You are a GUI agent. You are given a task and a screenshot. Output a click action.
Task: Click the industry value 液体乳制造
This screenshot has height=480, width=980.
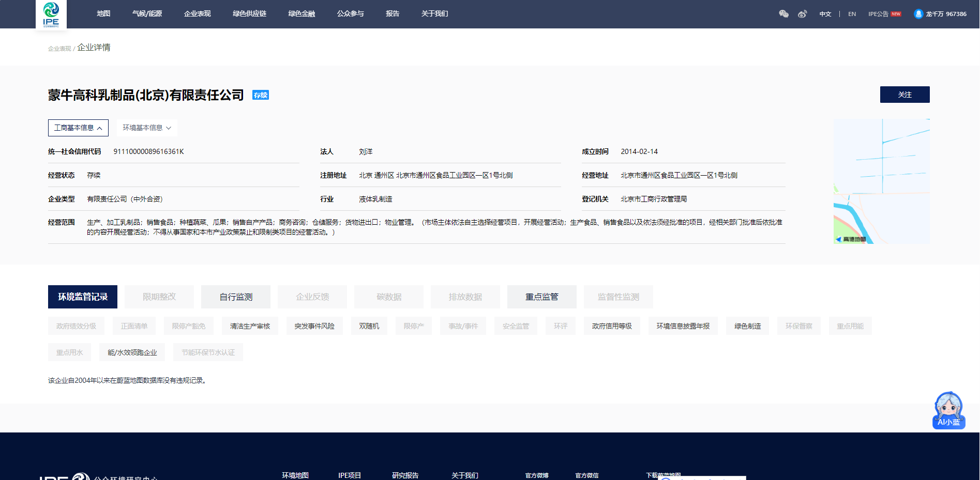point(375,199)
